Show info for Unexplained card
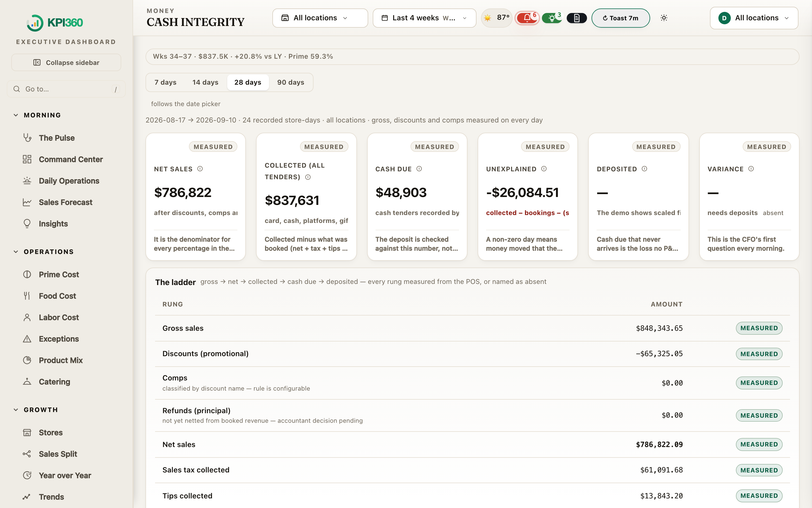The height and width of the screenshot is (508, 812). pos(544,169)
